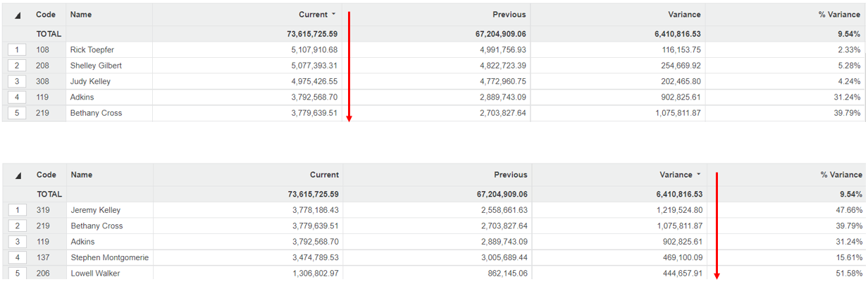Sort by the Previous column in the top table
This screenshot has width=868, height=282.
509,15
